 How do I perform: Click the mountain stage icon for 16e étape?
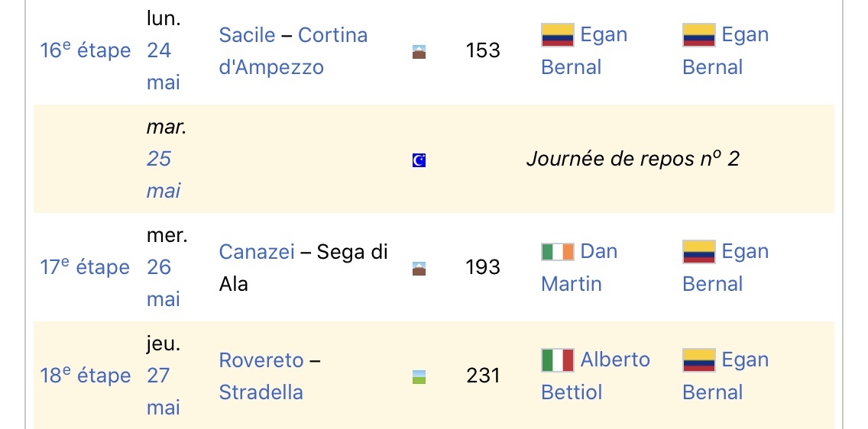(419, 52)
